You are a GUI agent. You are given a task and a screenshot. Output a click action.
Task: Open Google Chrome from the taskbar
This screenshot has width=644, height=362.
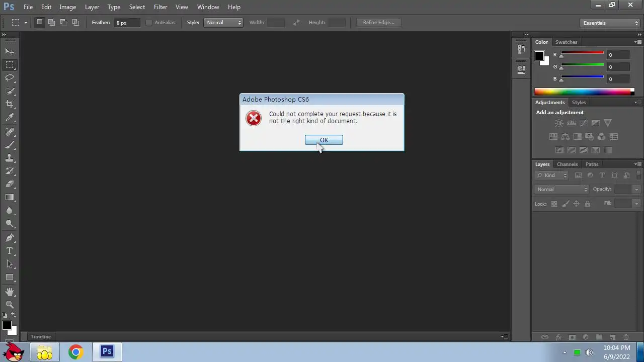[x=76, y=352]
